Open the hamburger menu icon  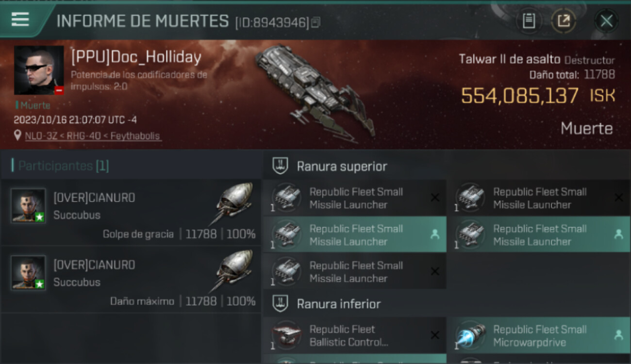20,19
